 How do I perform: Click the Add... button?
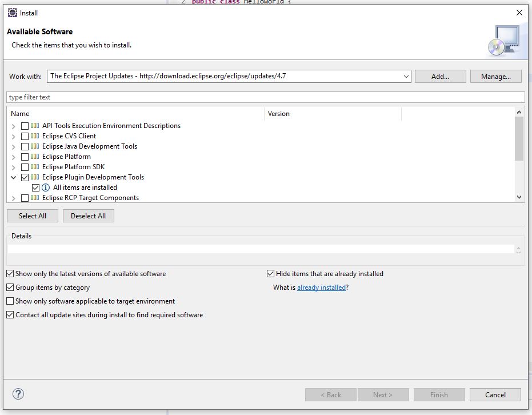point(440,77)
